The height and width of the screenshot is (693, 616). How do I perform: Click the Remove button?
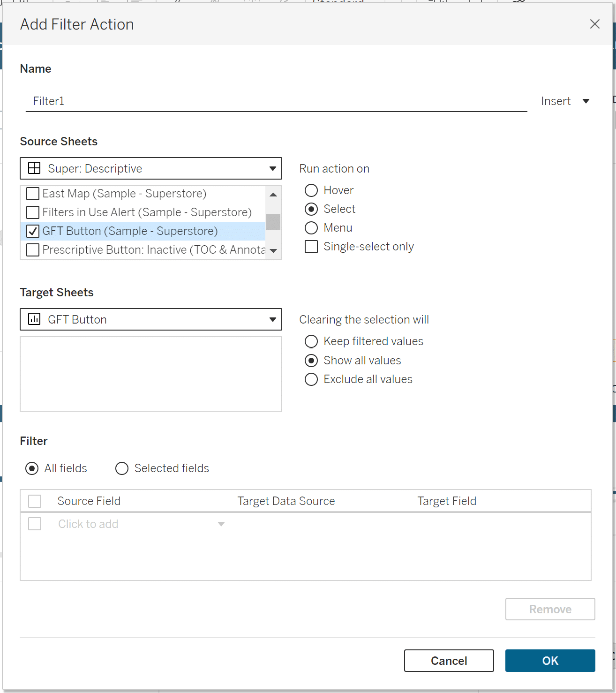(550, 609)
